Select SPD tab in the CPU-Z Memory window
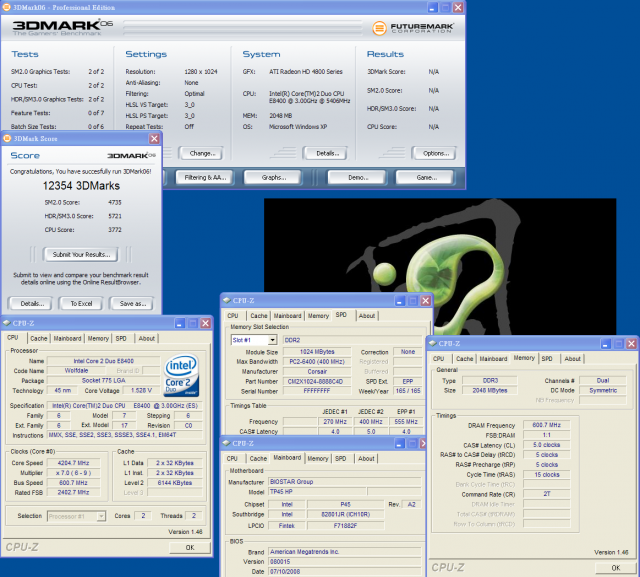The height and width of the screenshot is (577, 640). (x=547, y=359)
